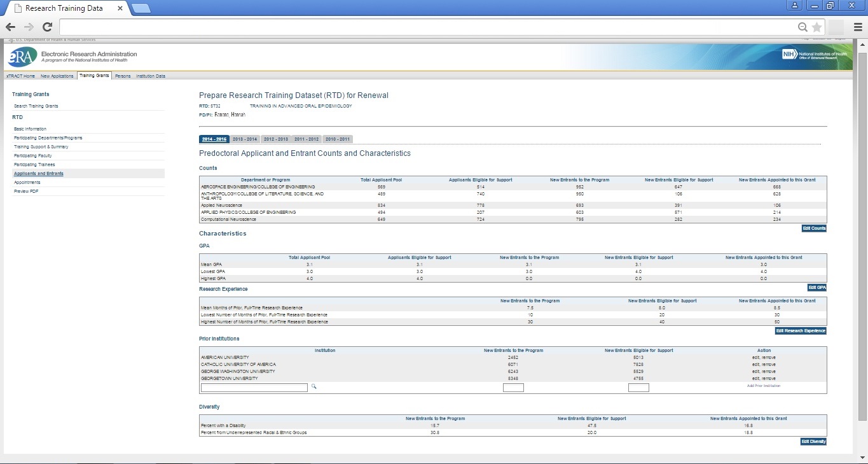
Task: Select the 2010 - 2011 year tab
Action: coord(337,139)
